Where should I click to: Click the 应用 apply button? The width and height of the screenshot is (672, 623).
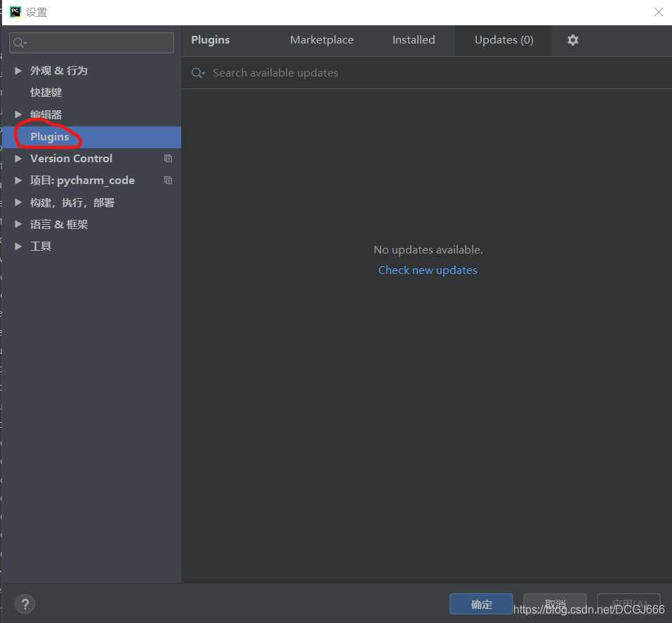[x=628, y=604]
